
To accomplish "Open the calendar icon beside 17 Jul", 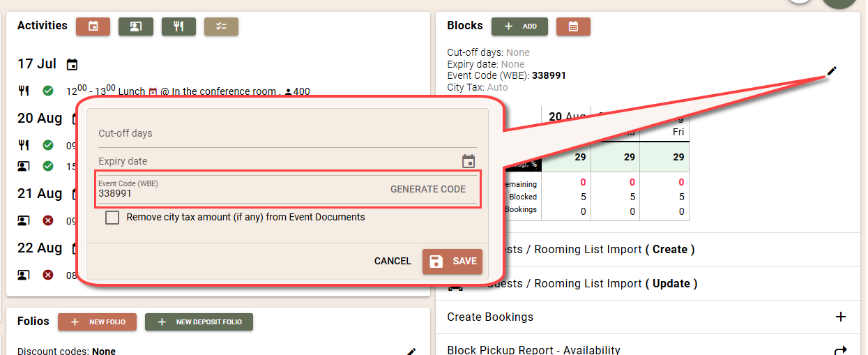I will pyautogui.click(x=72, y=65).
